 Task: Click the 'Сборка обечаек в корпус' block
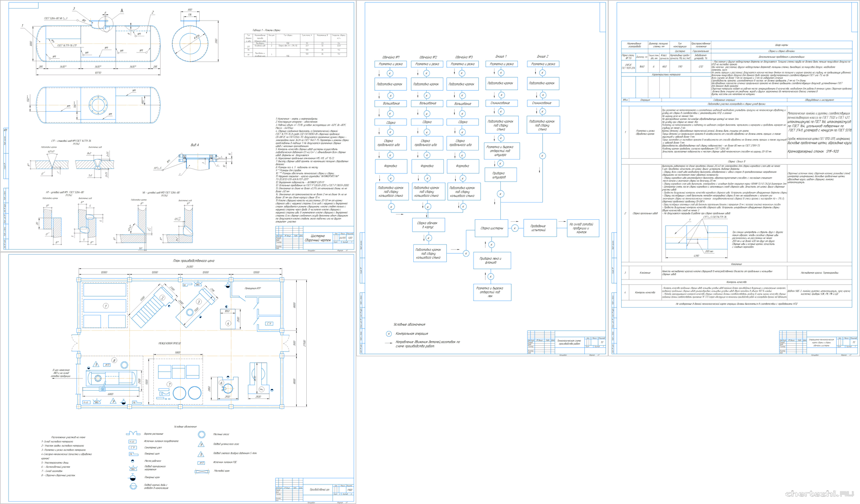[429, 225]
